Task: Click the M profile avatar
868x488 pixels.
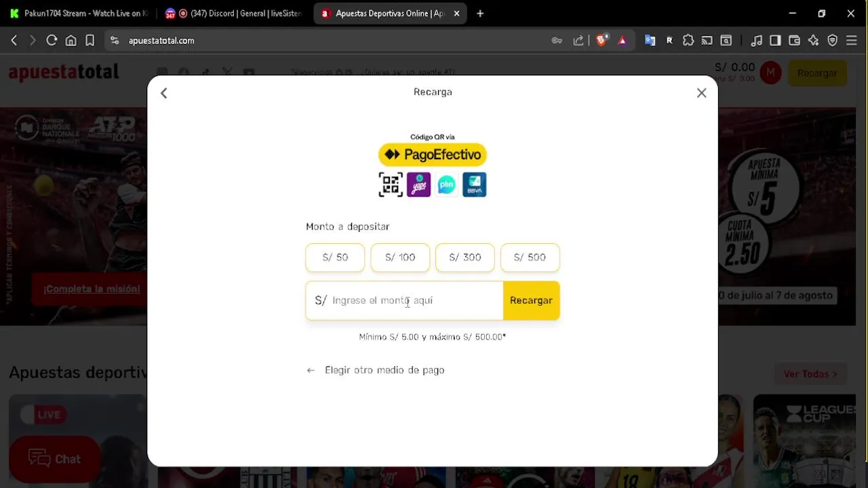Action: click(770, 73)
